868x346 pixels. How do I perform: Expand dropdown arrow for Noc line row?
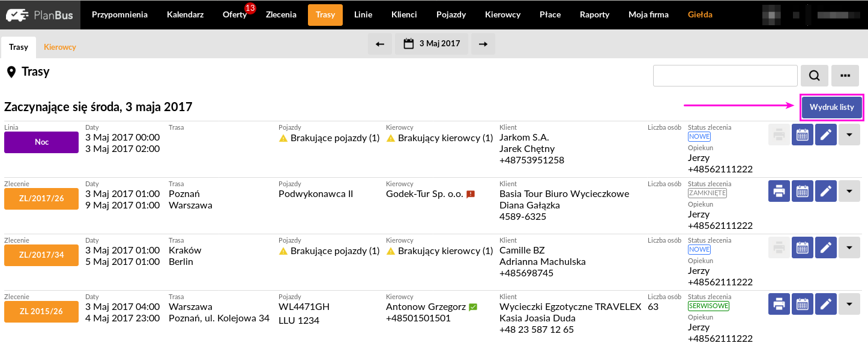click(849, 135)
